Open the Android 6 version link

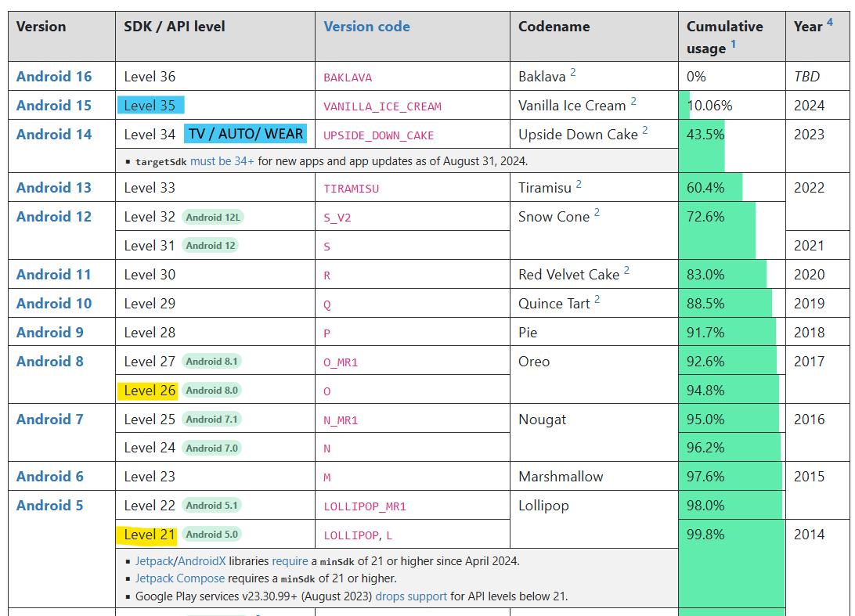(49, 477)
